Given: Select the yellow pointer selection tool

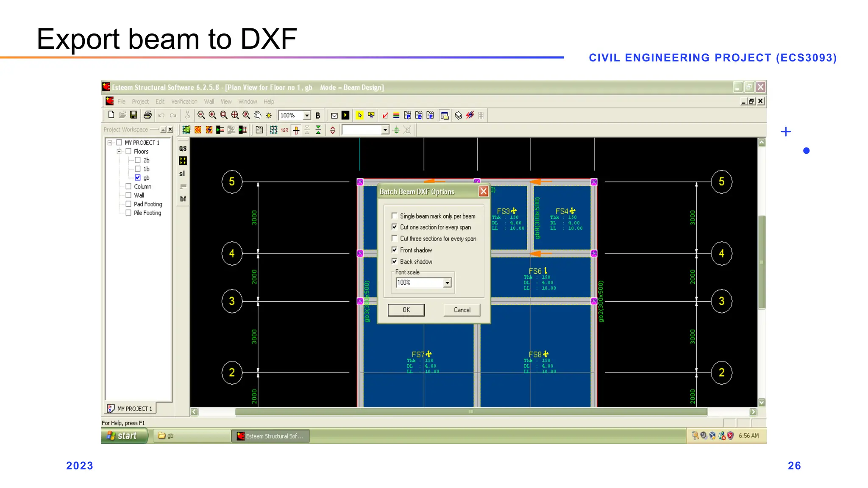Looking at the screenshot, I should click(360, 115).
